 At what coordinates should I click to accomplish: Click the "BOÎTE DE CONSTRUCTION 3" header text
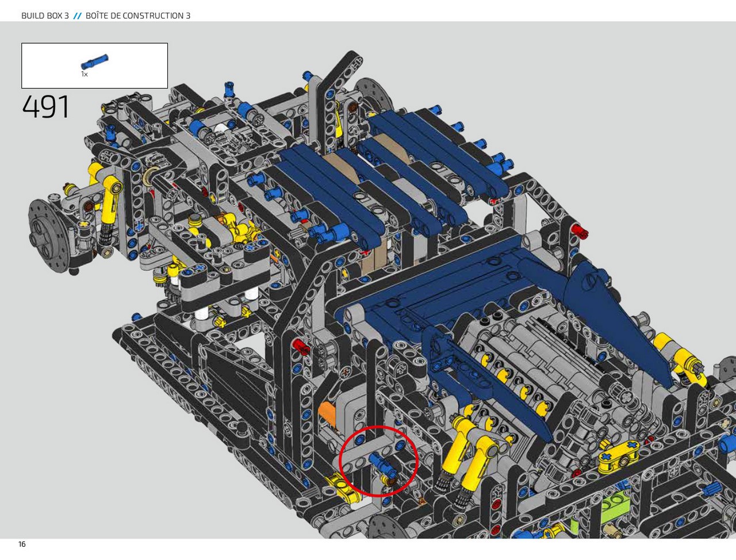point(138,16)
